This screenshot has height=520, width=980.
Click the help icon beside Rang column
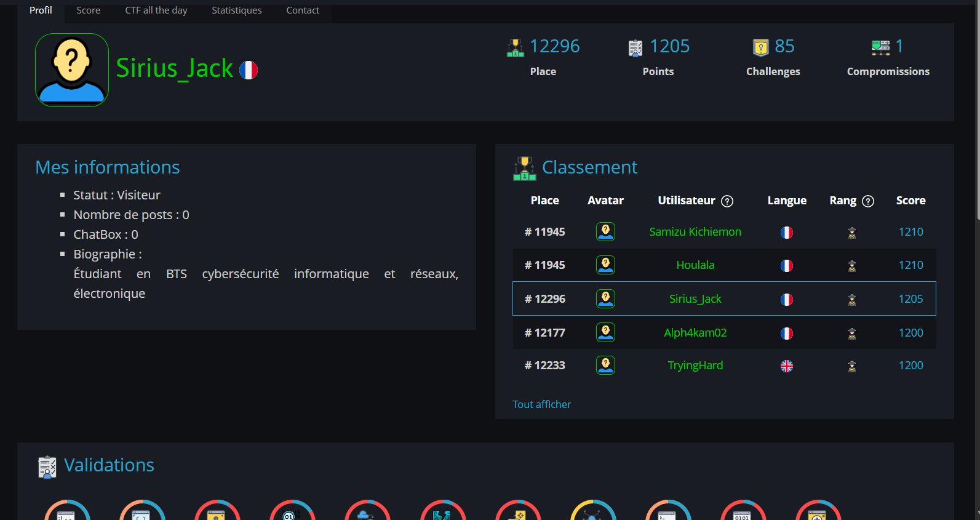click(868, 201)
